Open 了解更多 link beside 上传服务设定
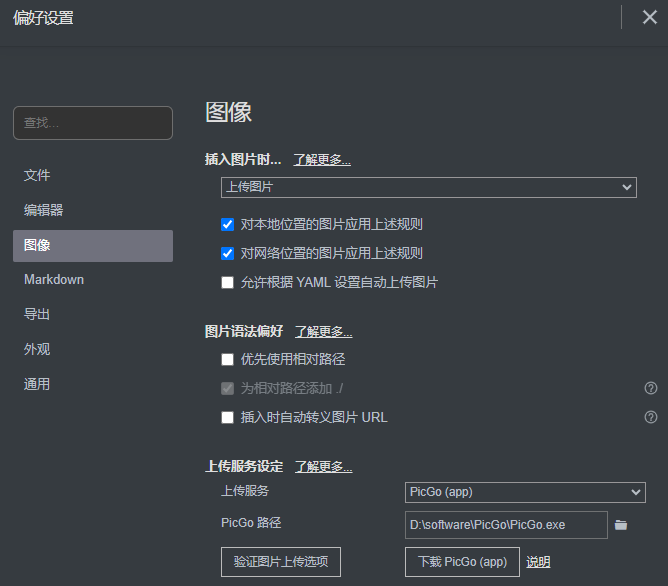The image size is (668, 586). (x=324, y=466)
